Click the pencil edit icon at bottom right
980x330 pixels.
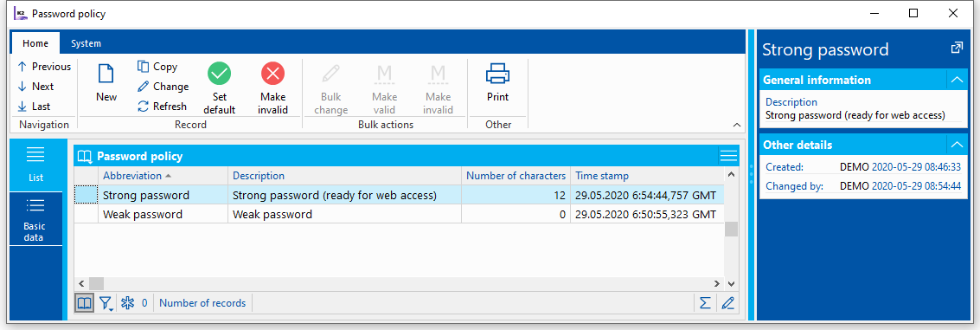[x=727, y=303]
